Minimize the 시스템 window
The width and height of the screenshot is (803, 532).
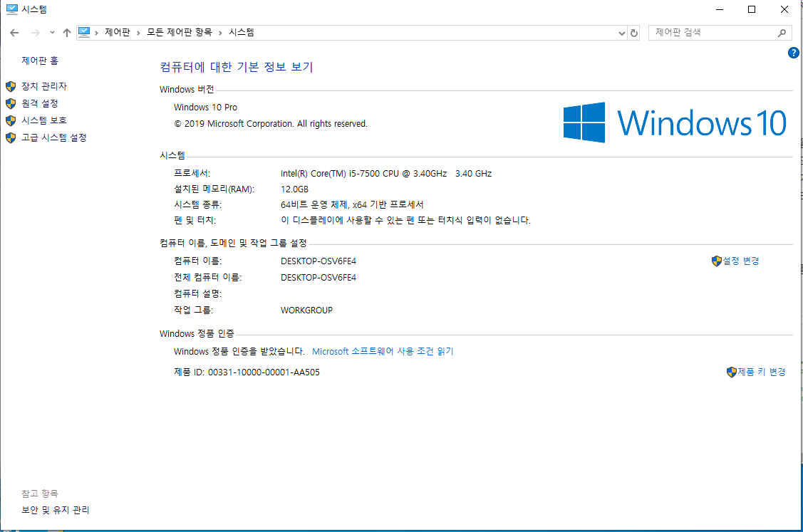(x=720, y=9)
